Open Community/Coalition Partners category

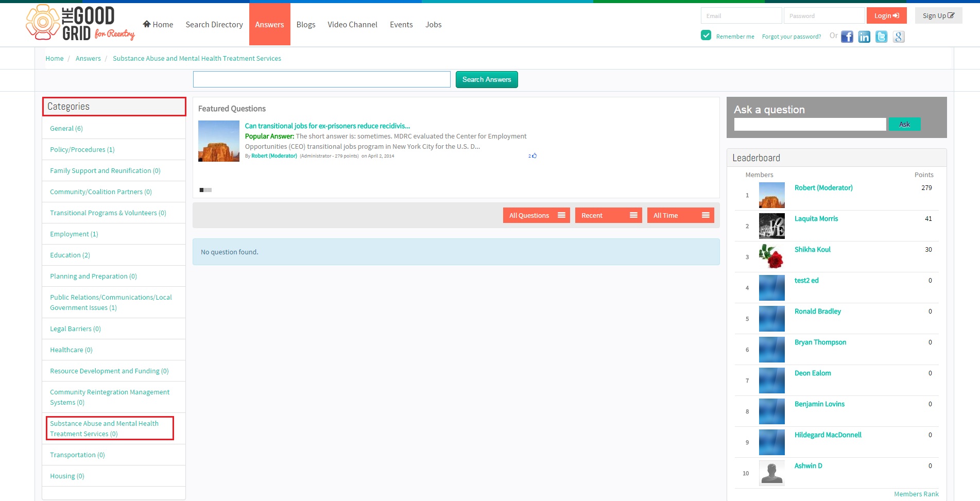pyautogui.click(x=101, y=192)
